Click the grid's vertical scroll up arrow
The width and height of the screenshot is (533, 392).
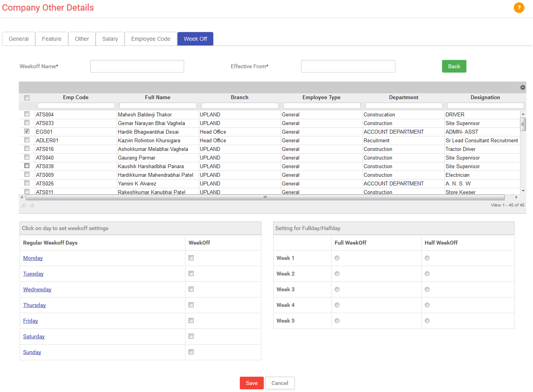pyautogui.click(x=523, y=114)
